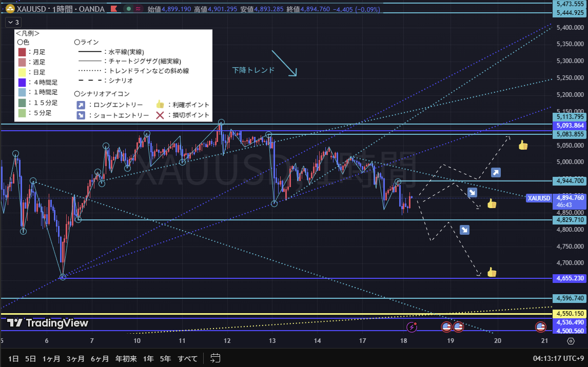Image resolution: width=588 pixels, height=367 pixels.
Task: Open timezone menu at 04:13:17 UTC+9
Action: 558,358
